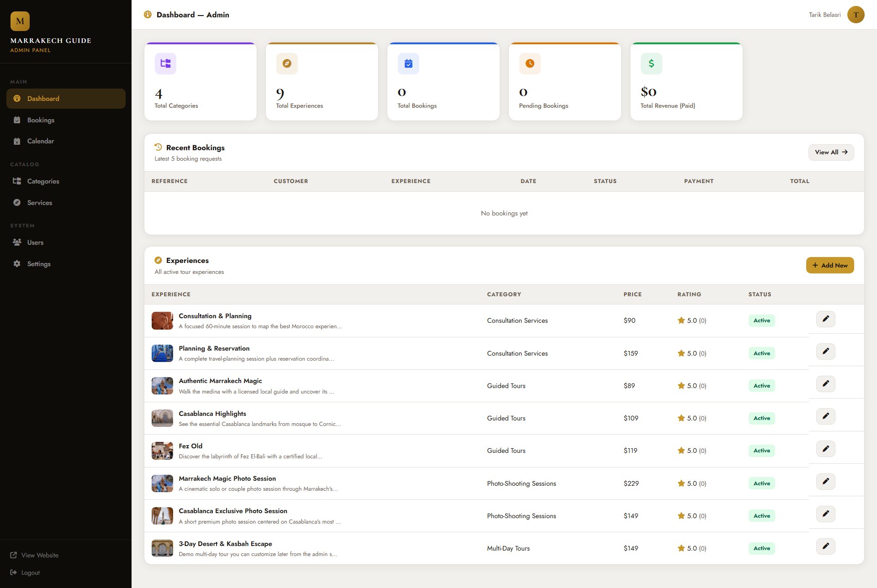The image size is (877, 588).
Task: Open the user avatar T in header
Action: coord(856,15)
